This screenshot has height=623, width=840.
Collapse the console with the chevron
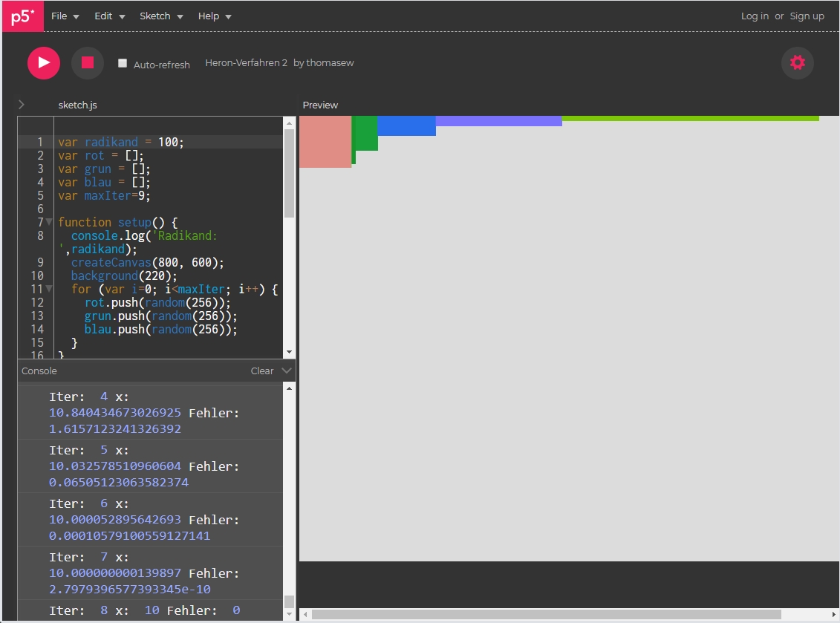[x=287, y=371]
